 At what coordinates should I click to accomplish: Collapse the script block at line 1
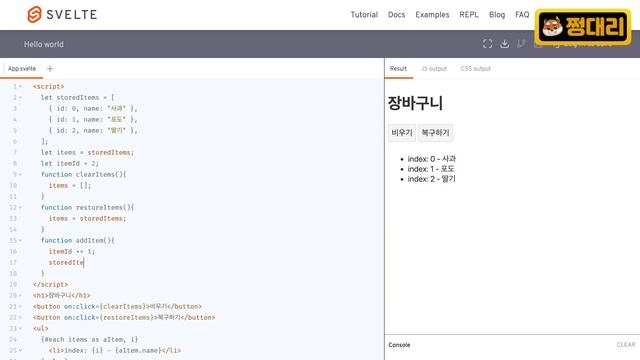coord(20,87)
